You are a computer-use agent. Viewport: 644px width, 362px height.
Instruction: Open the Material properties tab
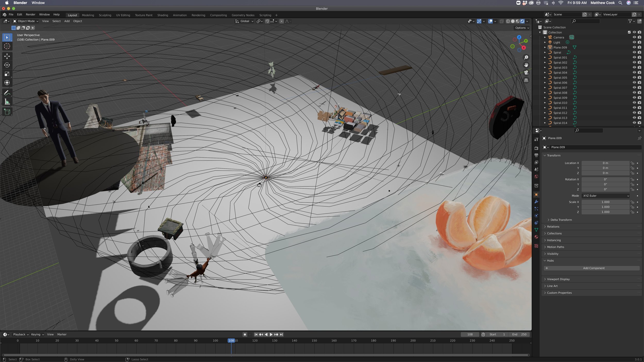536,237
